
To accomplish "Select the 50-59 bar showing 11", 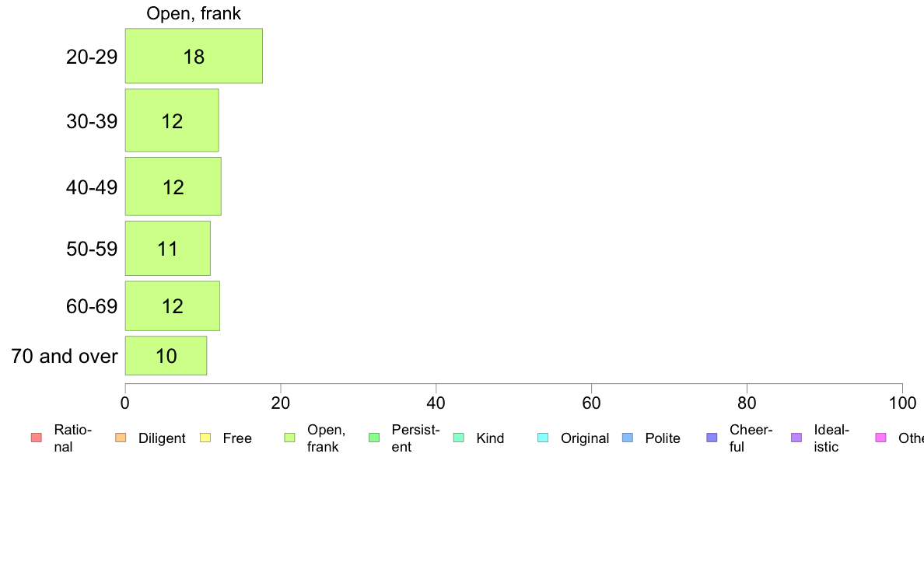I will 168,248.
